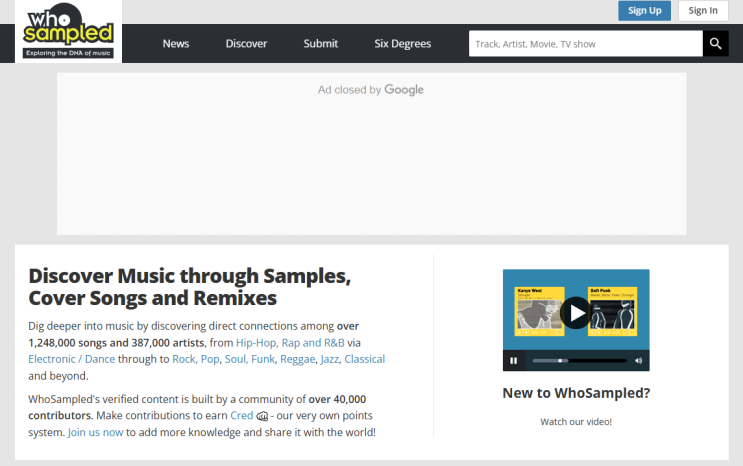Click the Watch our video! text

(x=576, y=422)
